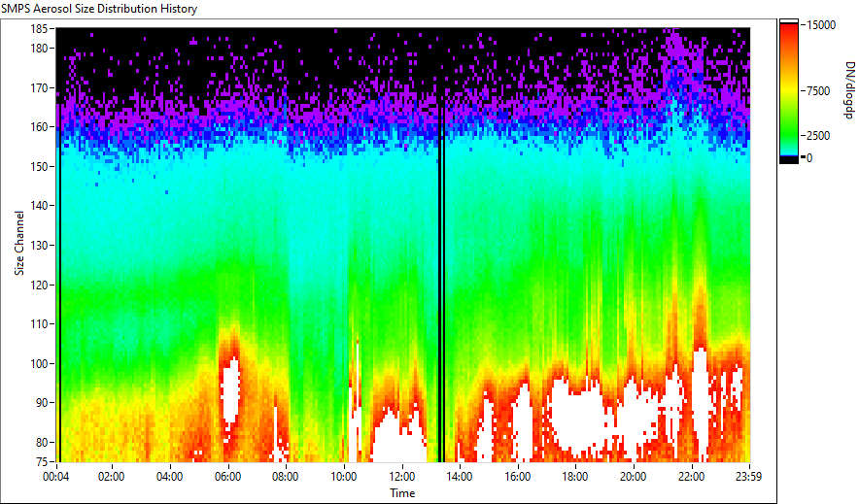The height and width of the screenshot is (504, 859).
Task: Click the 10:00 time axis label
Action: click(x=343, y=477)
